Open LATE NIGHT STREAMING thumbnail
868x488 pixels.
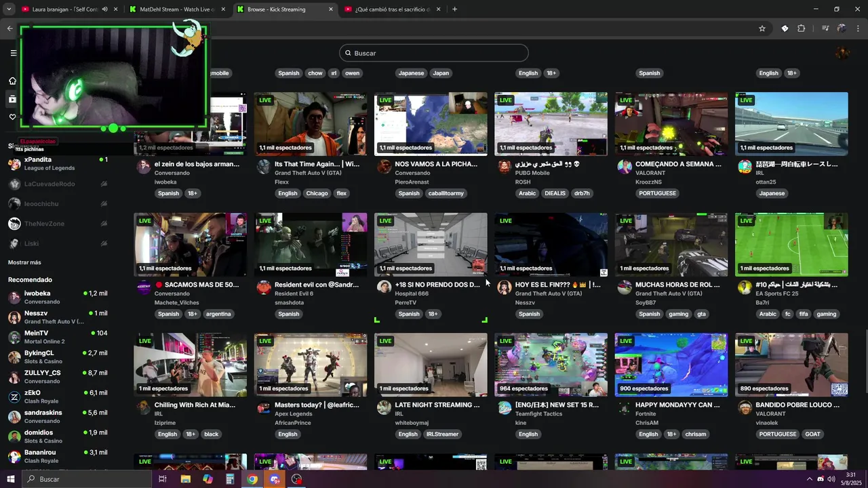431,365
